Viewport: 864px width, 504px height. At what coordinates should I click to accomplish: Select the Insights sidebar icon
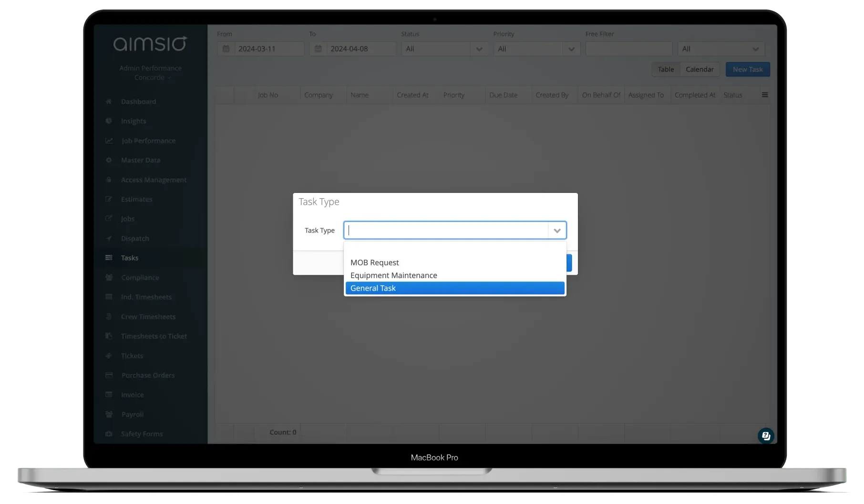point(109,121)
